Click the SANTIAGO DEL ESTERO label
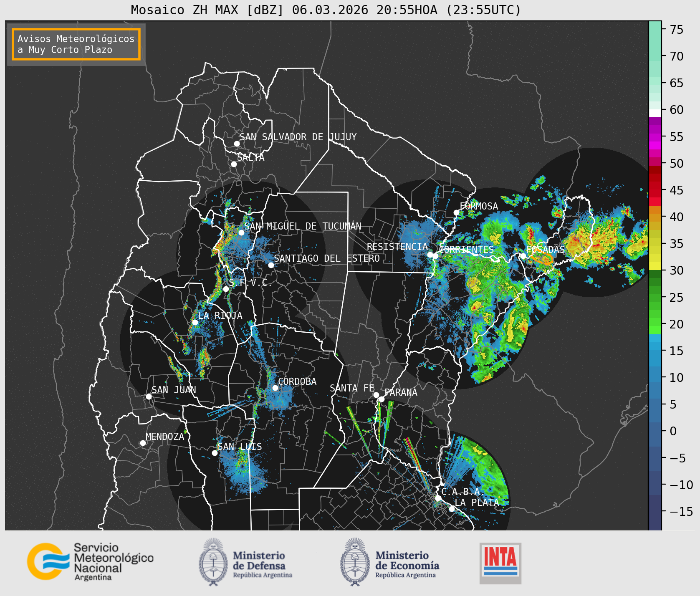Viewport: 700px width, 596px height. pos(327,258)
